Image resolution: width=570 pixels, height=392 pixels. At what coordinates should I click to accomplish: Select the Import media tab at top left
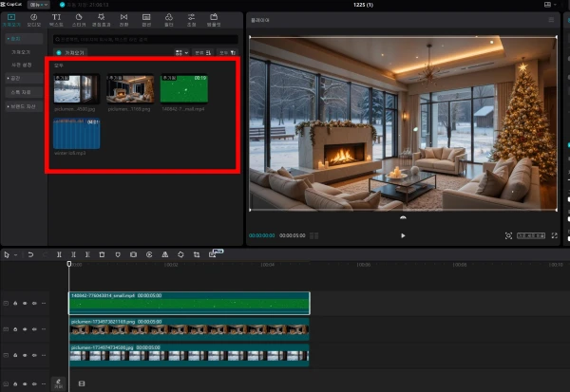[11, 20]
